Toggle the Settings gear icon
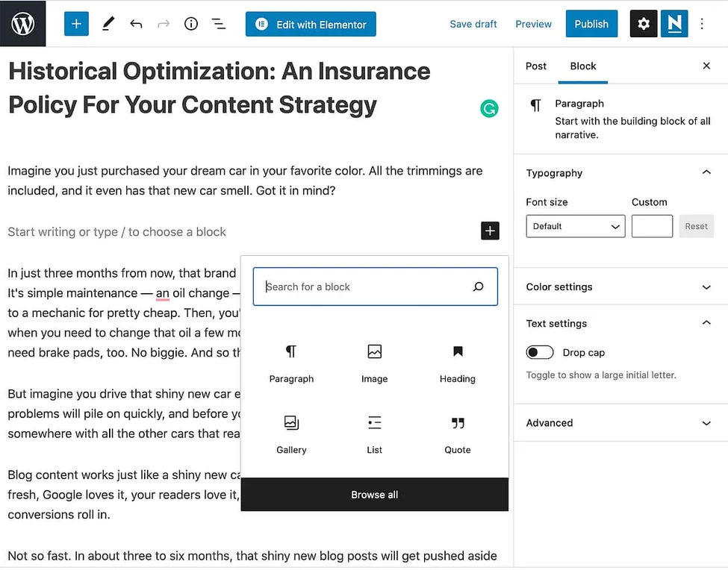728x570 pixels. click(644, 24)
